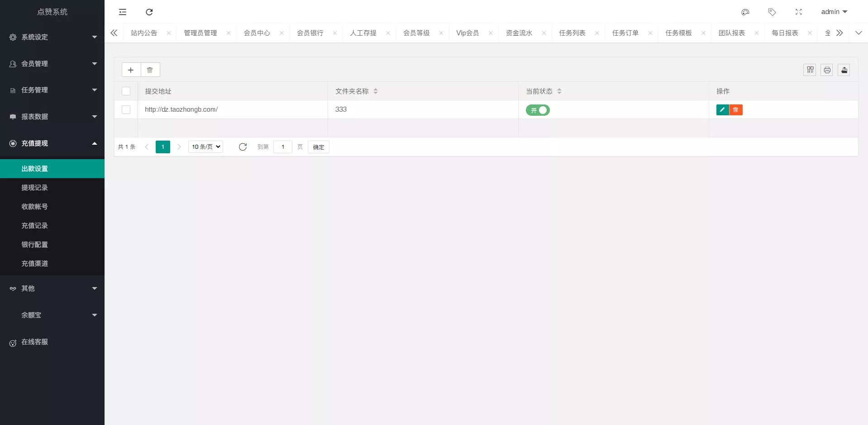Open the admin user dropdown
Image resolution: width=868 pixels, height=425 pixels.
pyautogui.click(x=834, y=12)
